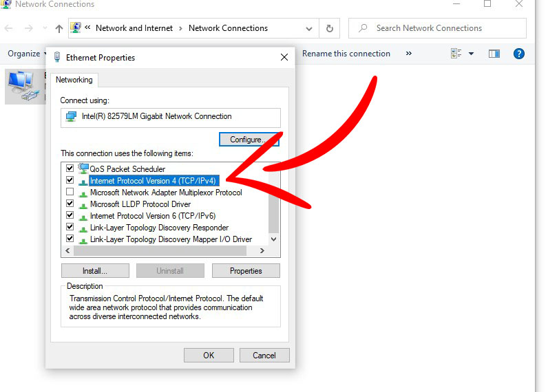The height and width of the screenshot is (392, 548).
Task: Open Network and Internet breadcrumb
Action: [134, 28]
